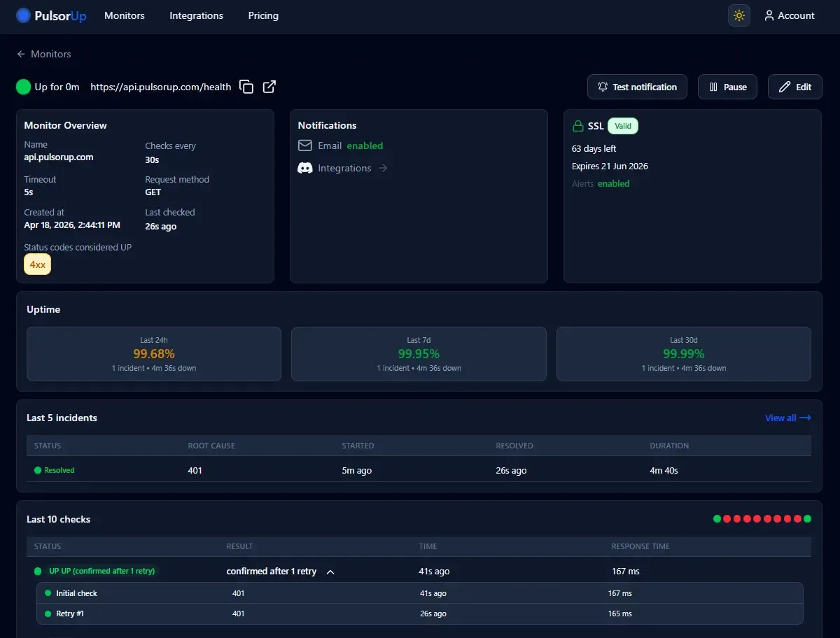Click the Last 7d 99.95% card

419,354
